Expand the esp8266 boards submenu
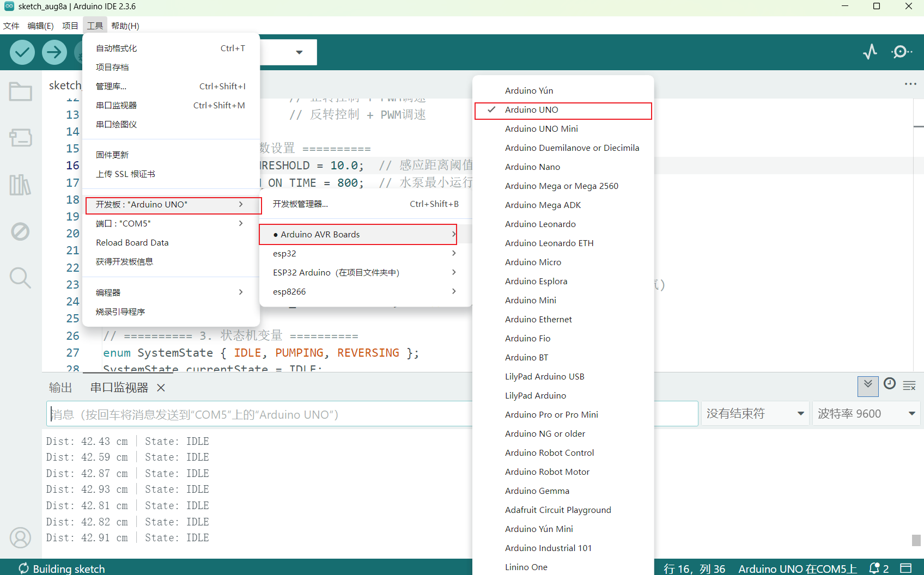Image resolution: width=924 pixels, height=575 pixels. [366, 292]
